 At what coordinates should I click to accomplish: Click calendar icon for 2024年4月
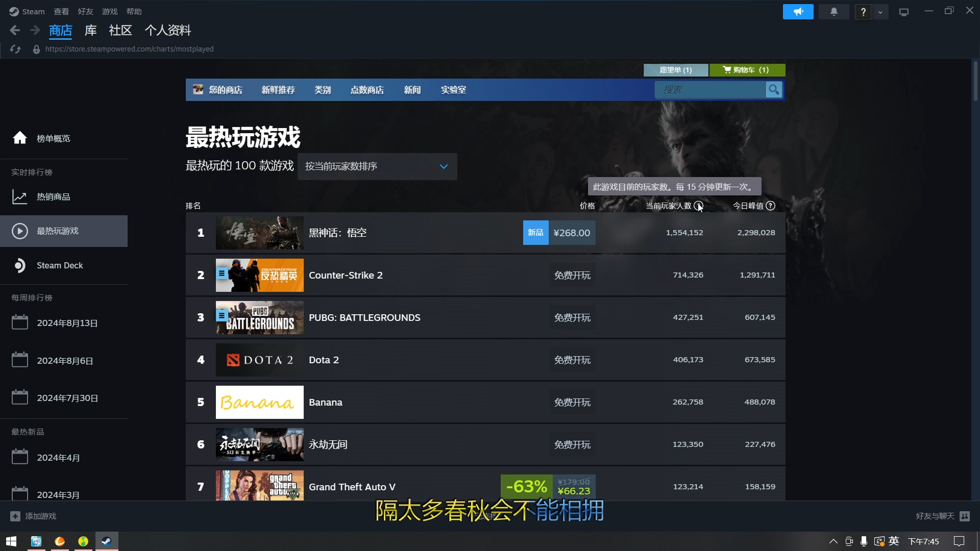(20, 457)
